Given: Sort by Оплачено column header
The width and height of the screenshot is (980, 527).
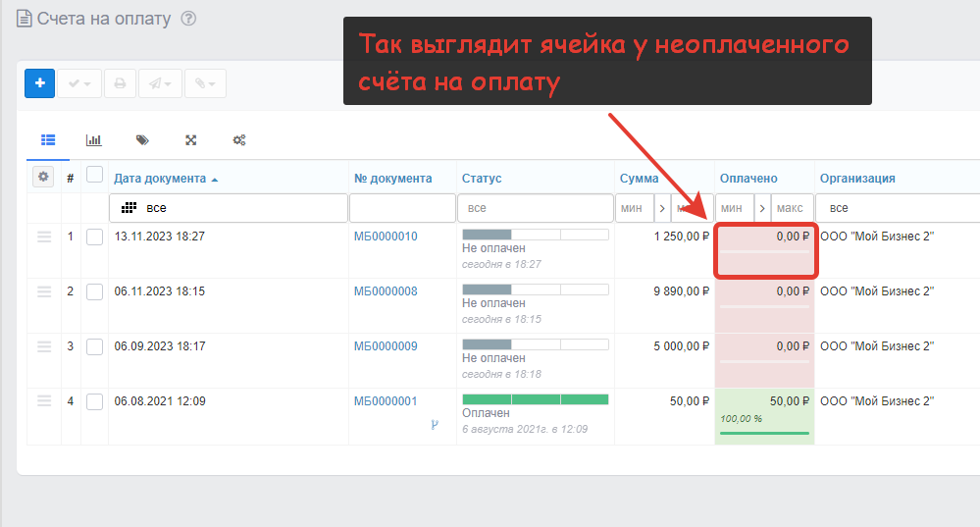Looking at the screenshot, I should [x=748, y=179].
